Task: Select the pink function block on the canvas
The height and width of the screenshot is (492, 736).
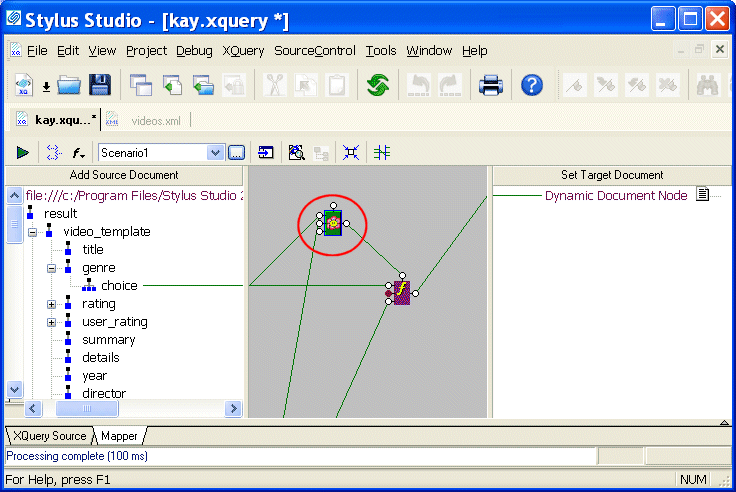Action: [x=401, y=292]
